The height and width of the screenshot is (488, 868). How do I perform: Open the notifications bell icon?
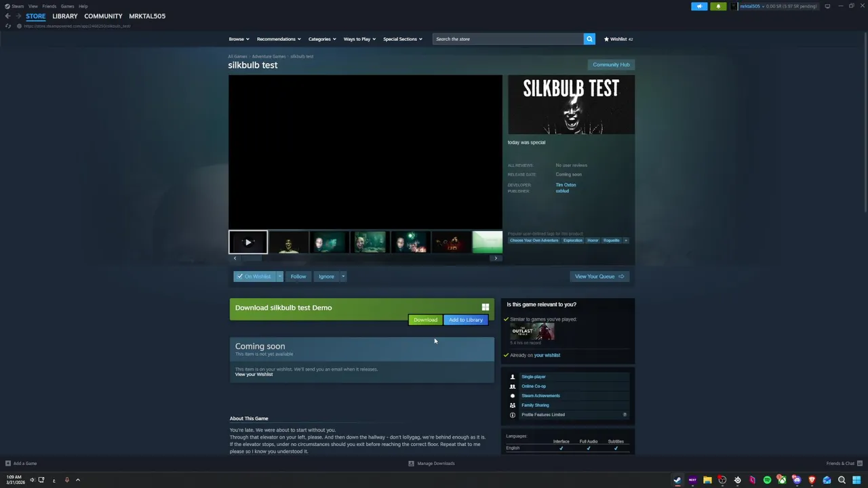(718, 6)
